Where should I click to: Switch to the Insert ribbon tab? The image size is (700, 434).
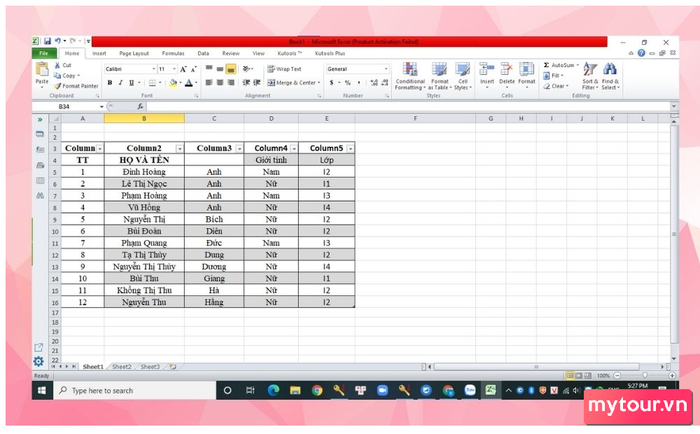click(x=99, y=53)
